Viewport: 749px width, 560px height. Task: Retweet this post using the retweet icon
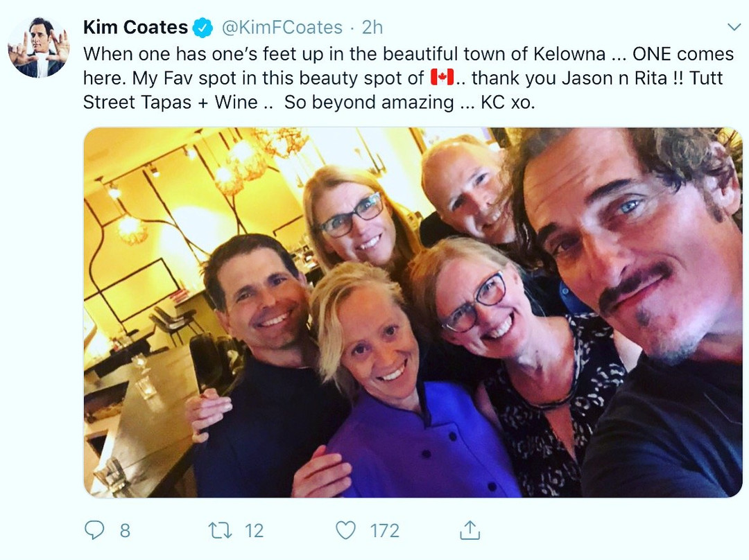click(219, 531)
